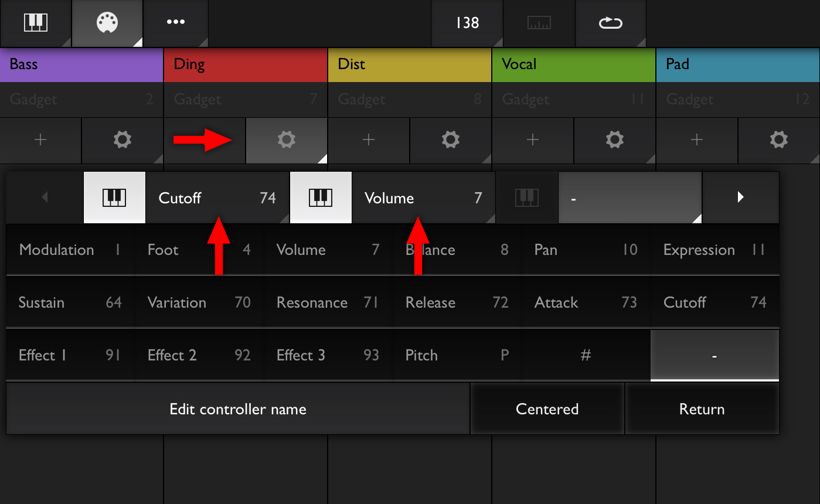This screenshot has width=820, height=504.
Task: Open the keyboard view icon in top bar
Action: (x=36, y=23)
